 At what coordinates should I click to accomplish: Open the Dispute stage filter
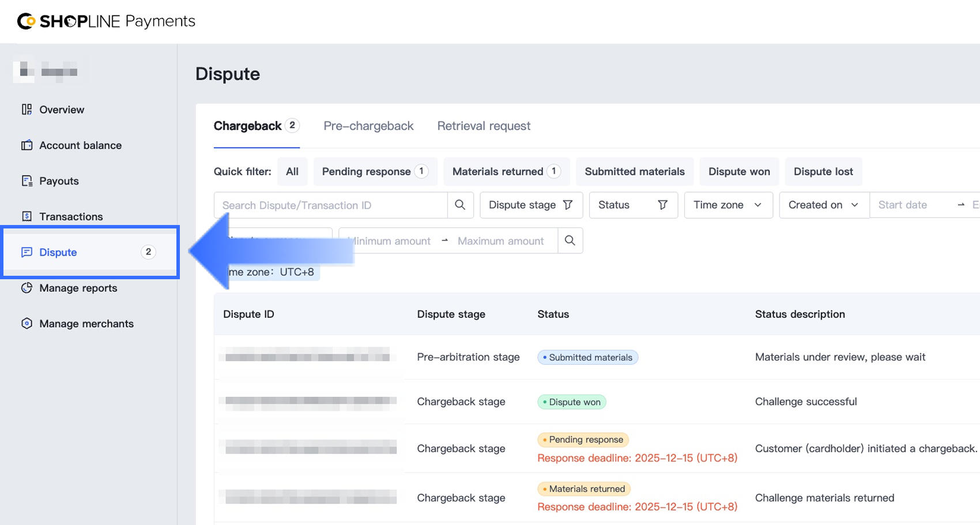coord(530,205)
